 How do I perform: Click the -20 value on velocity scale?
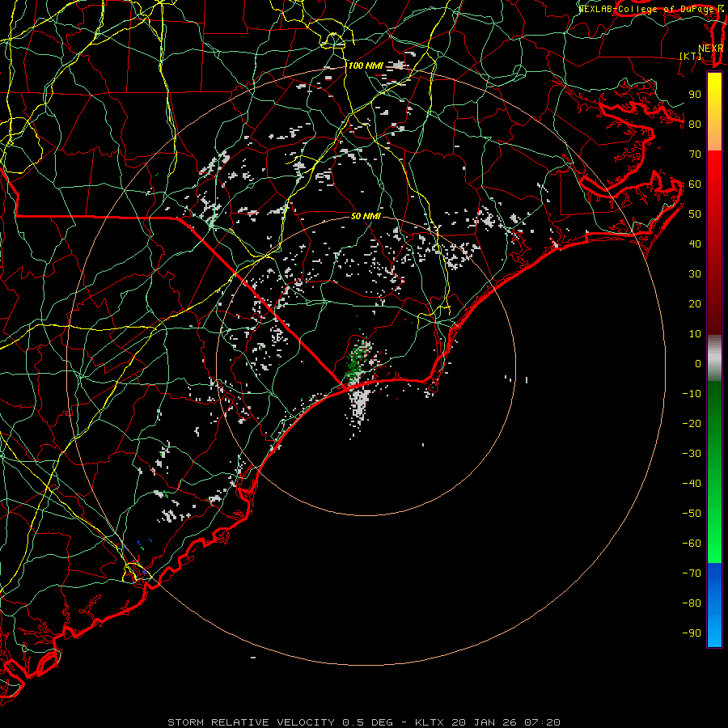(692, 423)
